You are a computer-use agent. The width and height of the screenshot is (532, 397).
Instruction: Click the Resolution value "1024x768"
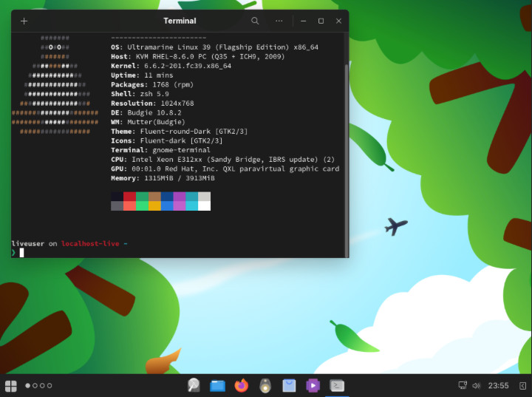177,104
